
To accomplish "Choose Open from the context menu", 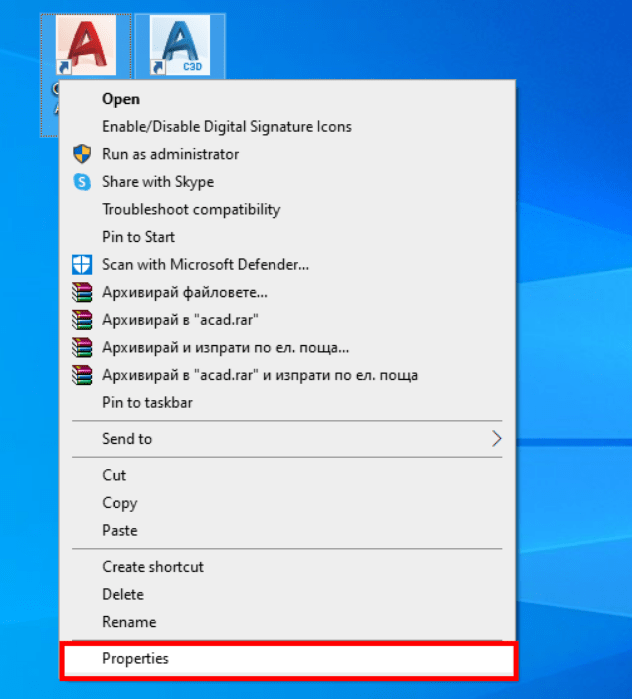I will click(x=287, y=99).
